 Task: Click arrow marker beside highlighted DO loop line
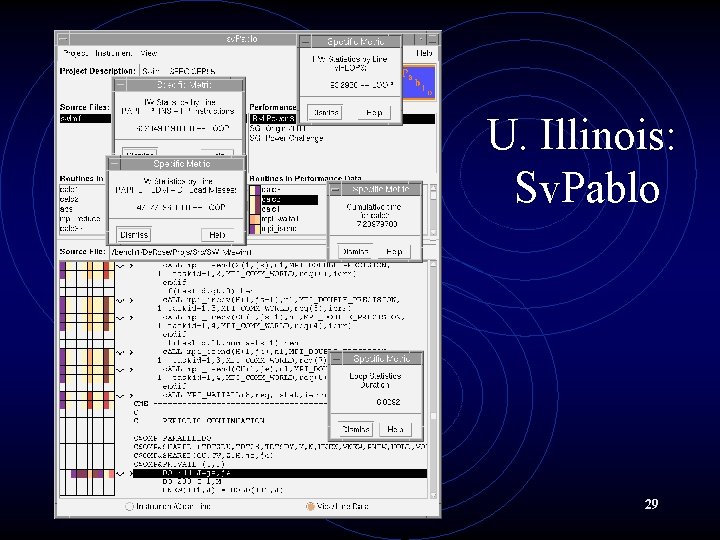pyautogui.click(x=130, y=473)
